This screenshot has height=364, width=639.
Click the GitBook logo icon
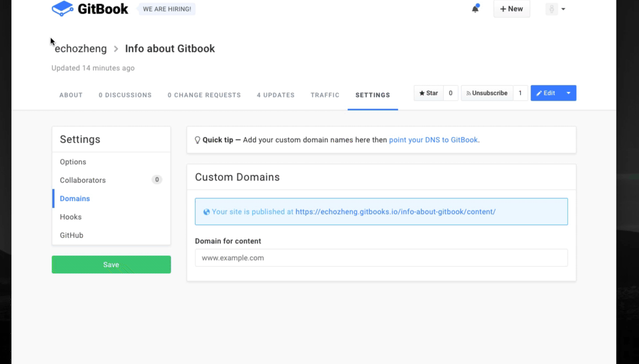62,8
